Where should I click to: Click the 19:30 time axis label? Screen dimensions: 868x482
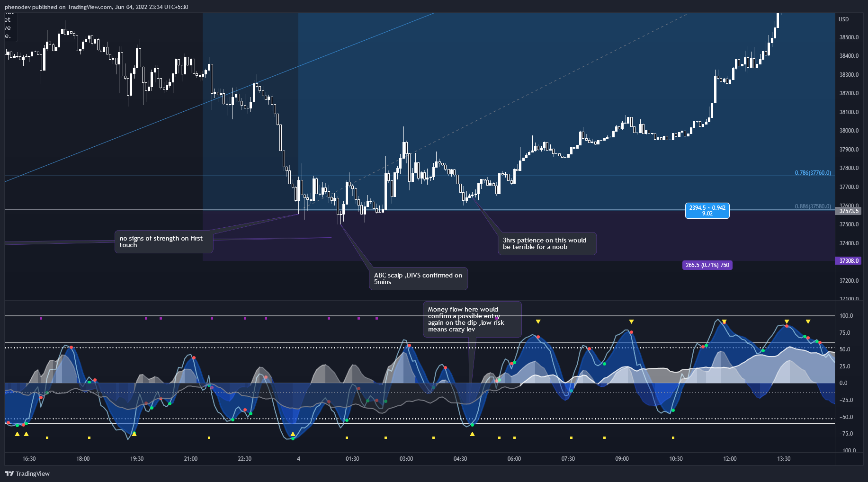pyautogui.click(x=137, y=459)
